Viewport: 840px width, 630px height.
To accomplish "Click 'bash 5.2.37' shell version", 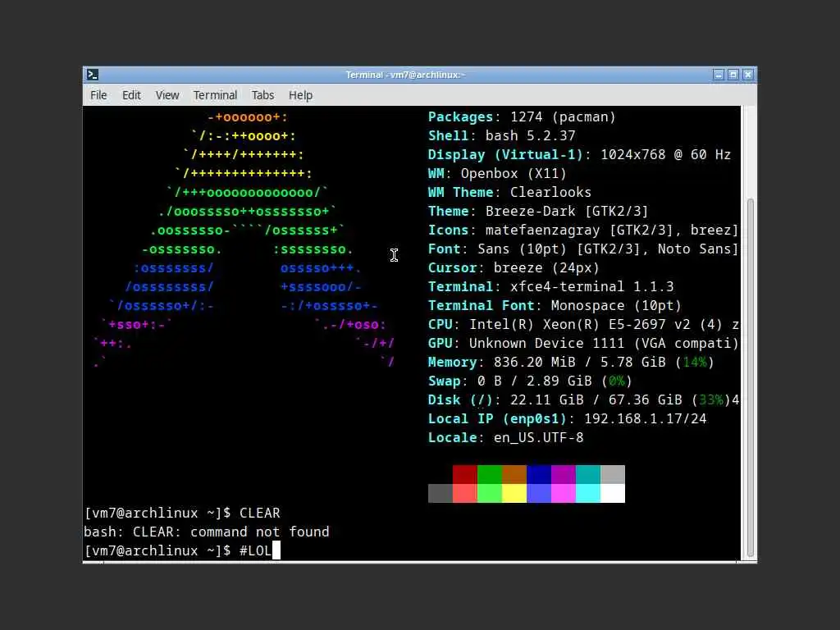I will [x=531, y=136].
